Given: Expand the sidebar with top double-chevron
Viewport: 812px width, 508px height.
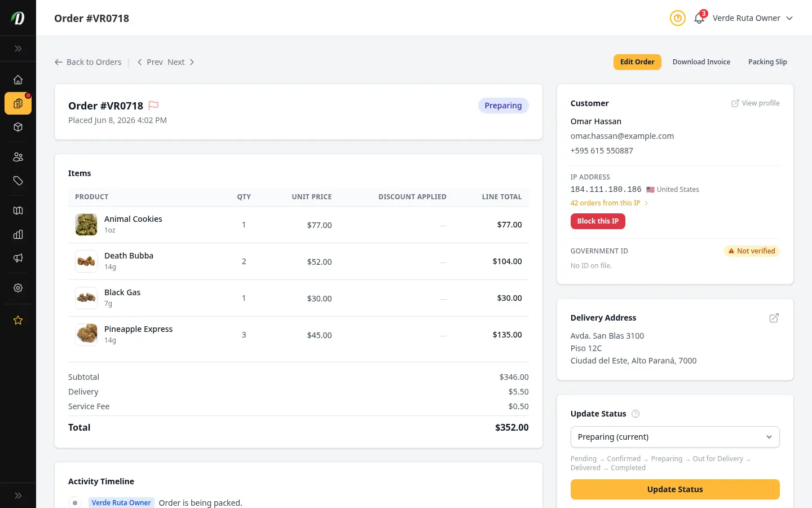Looking at the screenshot, I should point(18,49).
